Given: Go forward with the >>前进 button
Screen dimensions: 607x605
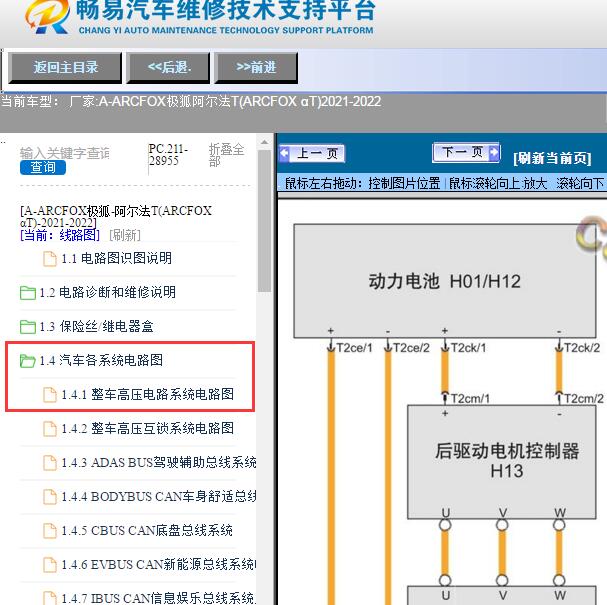Looking at the screenshot, I should pos(256,68).
